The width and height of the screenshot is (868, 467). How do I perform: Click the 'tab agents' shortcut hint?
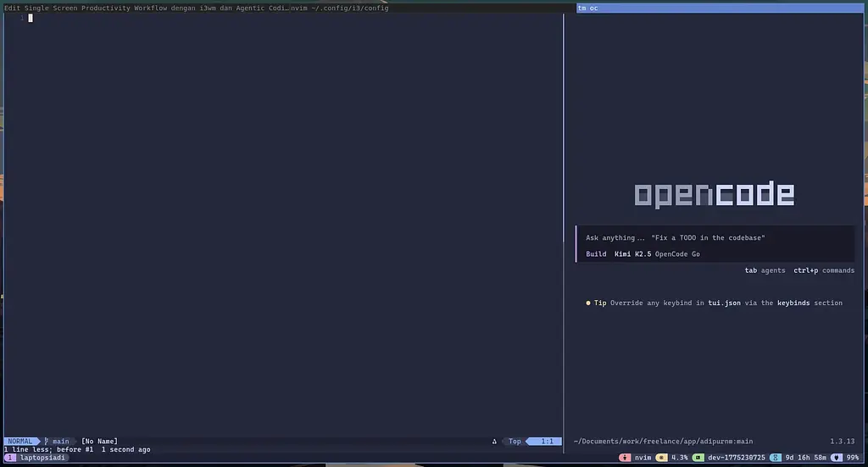[765, 270]
